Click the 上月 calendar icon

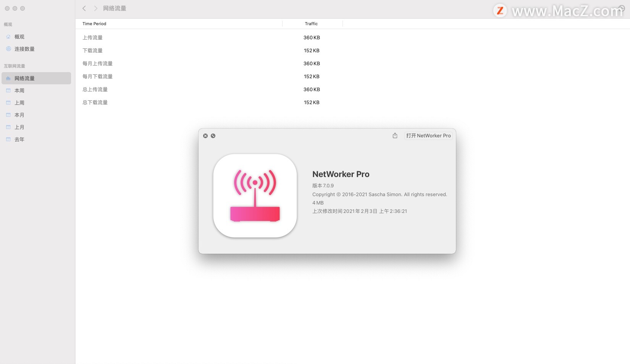click(8, 127)
